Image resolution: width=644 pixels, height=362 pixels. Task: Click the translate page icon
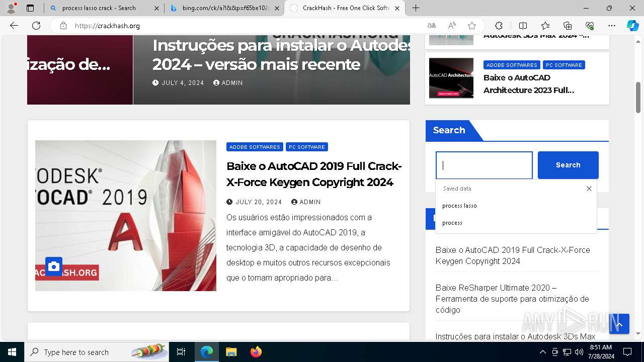432,26
